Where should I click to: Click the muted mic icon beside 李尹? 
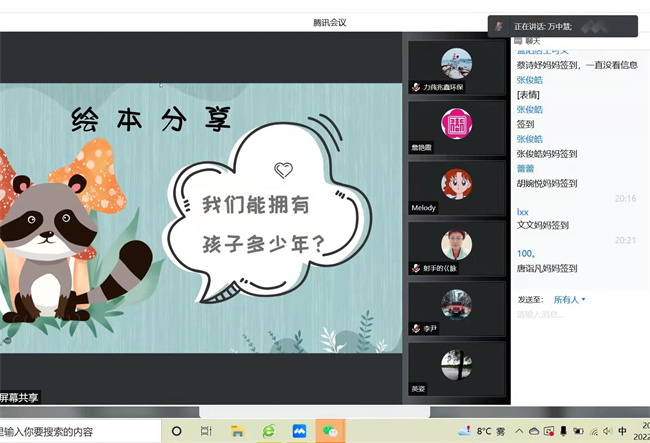(x=415, y=328)
